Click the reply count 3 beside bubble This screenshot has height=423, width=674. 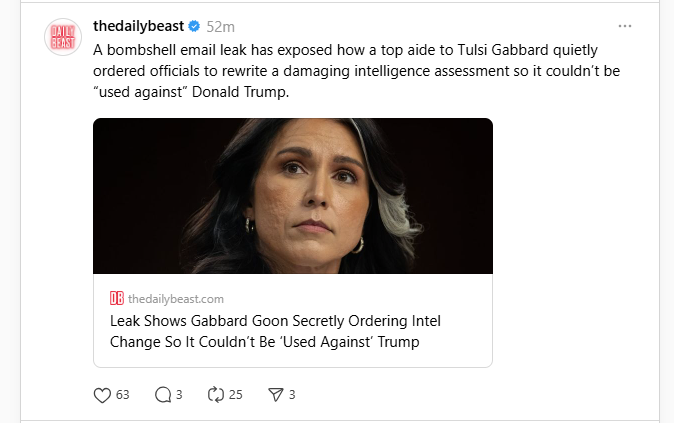tap(179, 395)
